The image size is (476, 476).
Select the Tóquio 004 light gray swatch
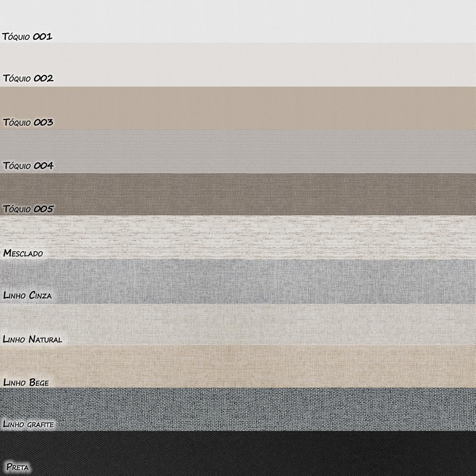(238, 151)
